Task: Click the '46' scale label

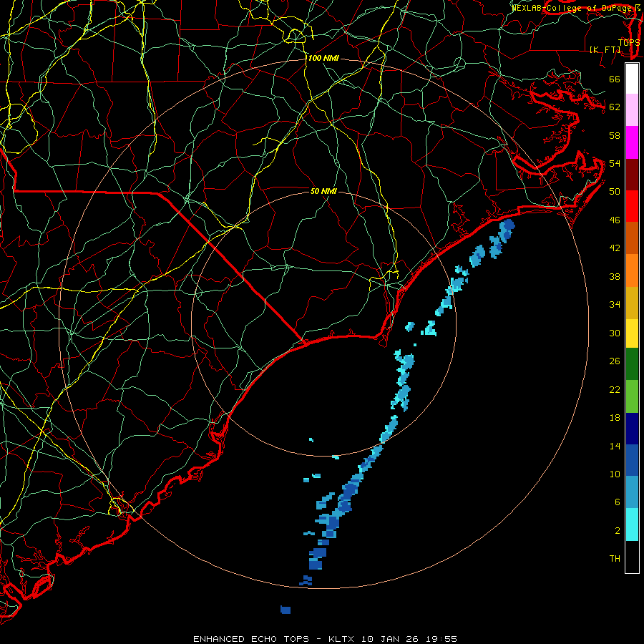Action: click(x=615, y=220)
